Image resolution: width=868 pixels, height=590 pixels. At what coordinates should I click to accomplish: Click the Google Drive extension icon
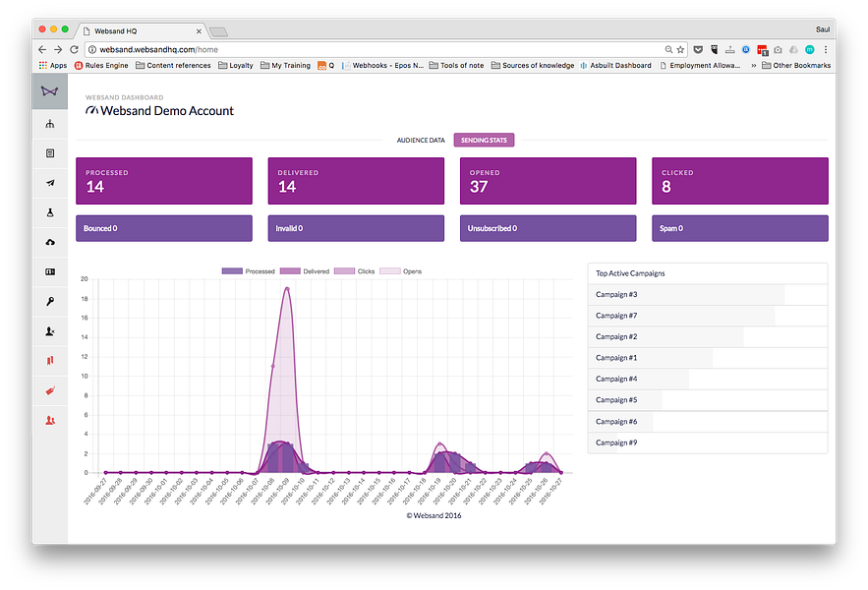[x=794, y=49]
